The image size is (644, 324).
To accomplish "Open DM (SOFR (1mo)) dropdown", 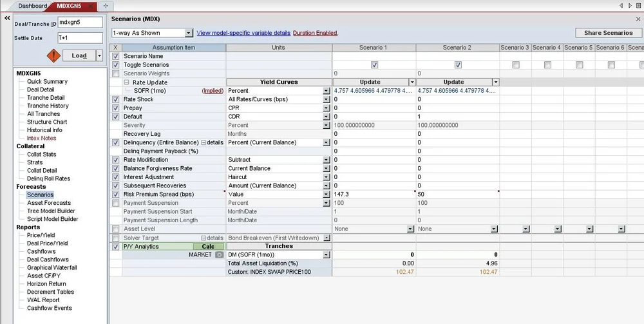I will 327,255.
